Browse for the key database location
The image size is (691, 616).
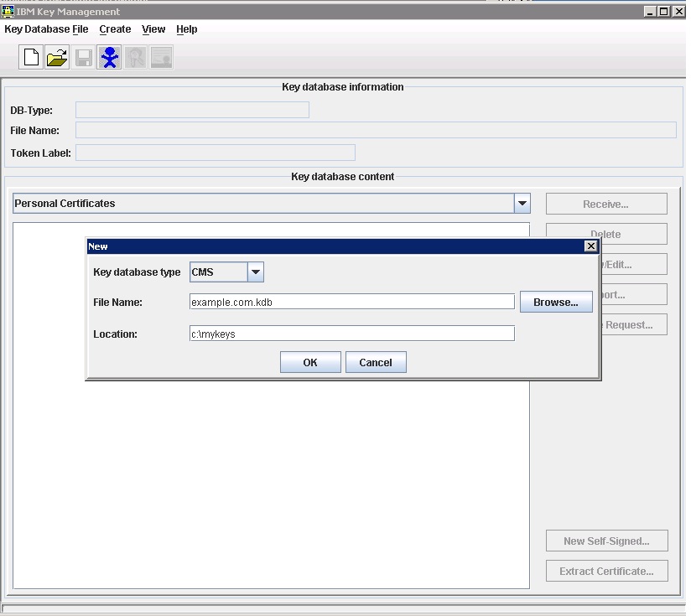[x=556, y=302]
